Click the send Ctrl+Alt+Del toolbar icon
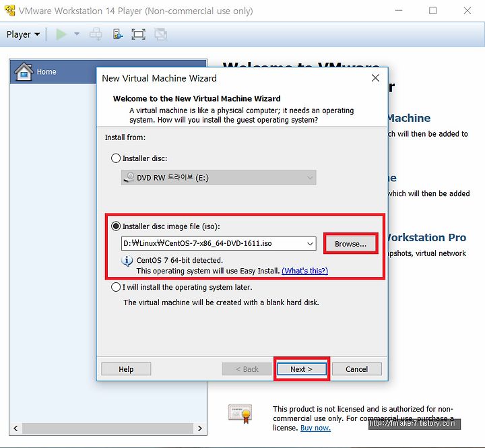Viewport: 485px width, 448px height. (x=96, y=34)
